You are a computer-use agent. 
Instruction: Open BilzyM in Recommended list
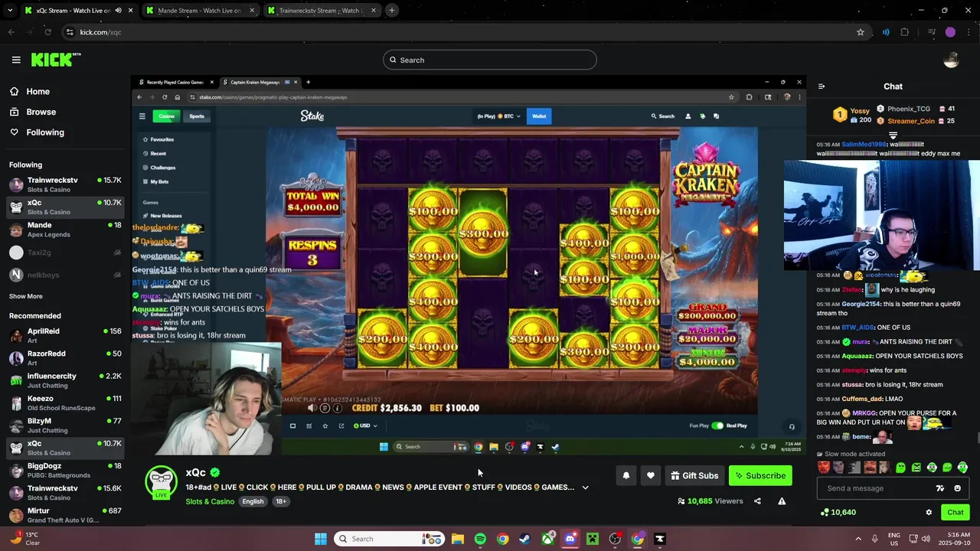(65, 425)
